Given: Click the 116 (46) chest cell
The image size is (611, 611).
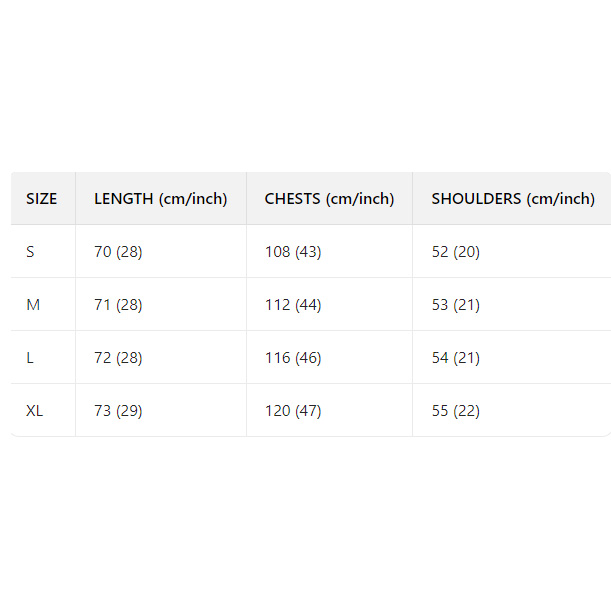Looking at the screenshot, I should pyautogui.click(x=293, y=358).
